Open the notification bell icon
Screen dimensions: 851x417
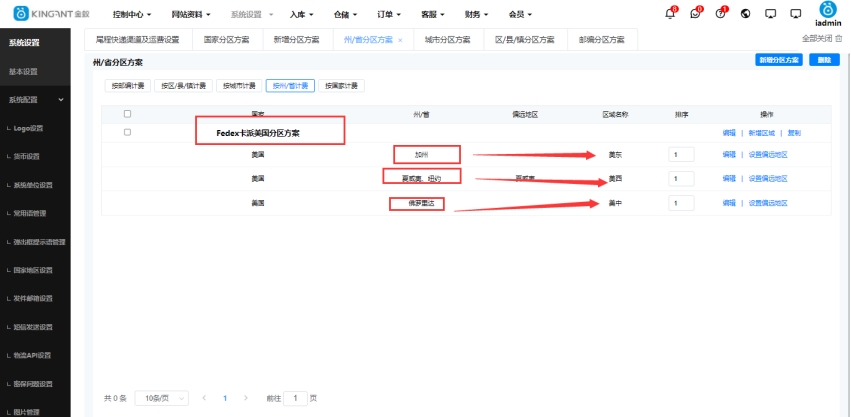coord(670,14)
